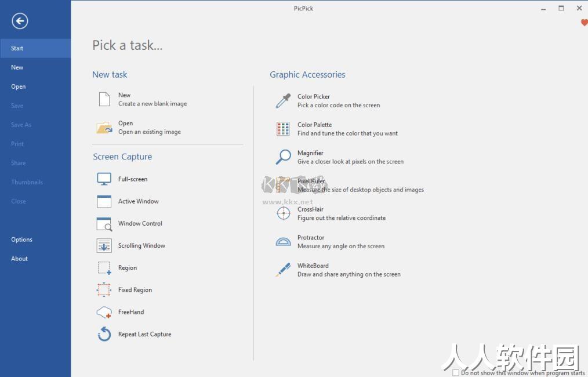This screenshot has height=377, width=588.
Task: Click the WhiteBoard title text
Action: coord(313,266)
